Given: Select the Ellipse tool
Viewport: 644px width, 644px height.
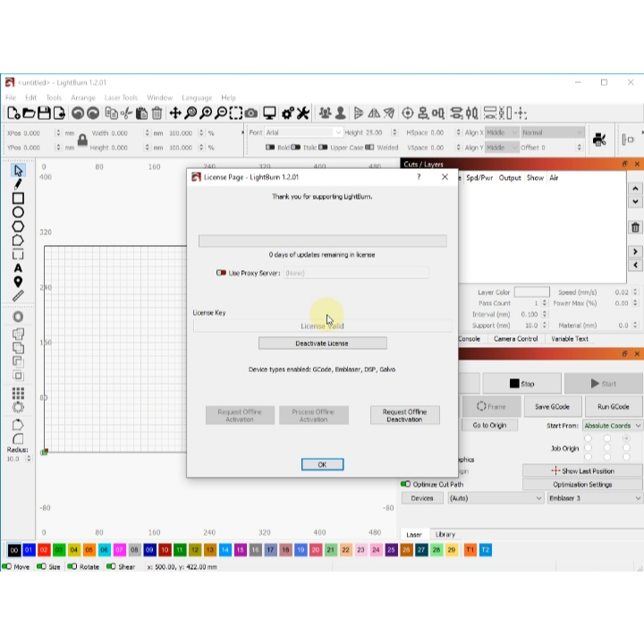Looking at the screenshot, I should tap(18, 212).
